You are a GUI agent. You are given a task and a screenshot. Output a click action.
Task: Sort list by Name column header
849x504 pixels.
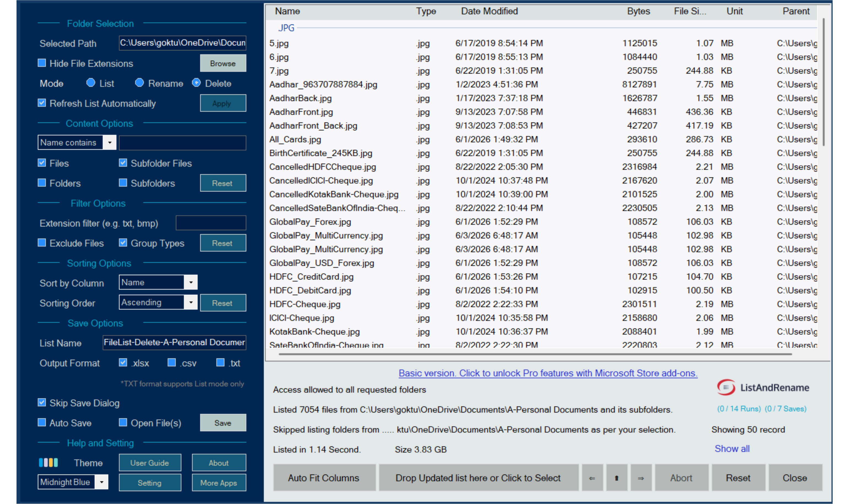(287, 11)
